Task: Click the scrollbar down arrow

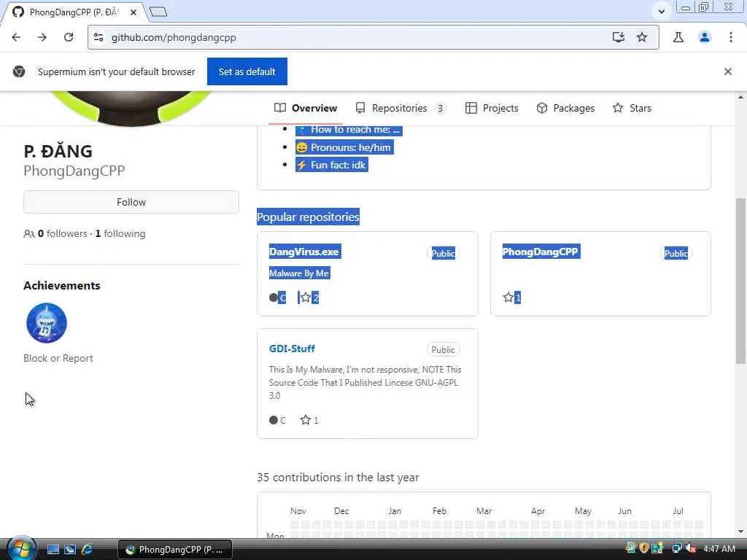Action: 741,532
